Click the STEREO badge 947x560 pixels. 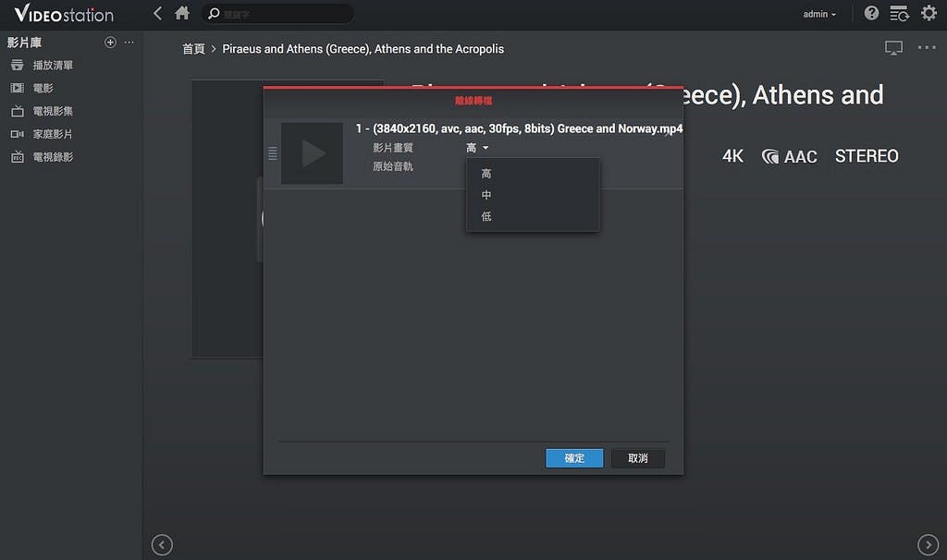pyautogui.click(x=867, y=155)
